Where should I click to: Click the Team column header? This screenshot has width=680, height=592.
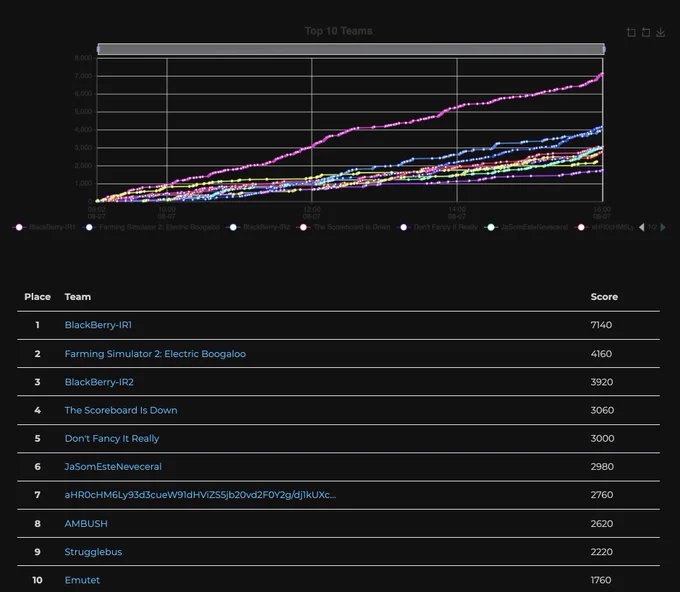pyautogui.click(x=78, y=297)
